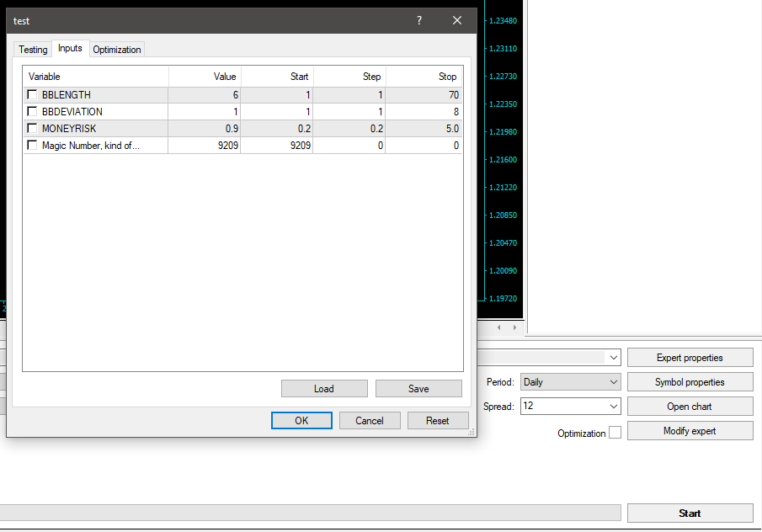Image resolution: width=762 pixels, height=532 pixels.
Task: Tick the BBDEVIATION checkbox
Action: click(x=32, y=111)
